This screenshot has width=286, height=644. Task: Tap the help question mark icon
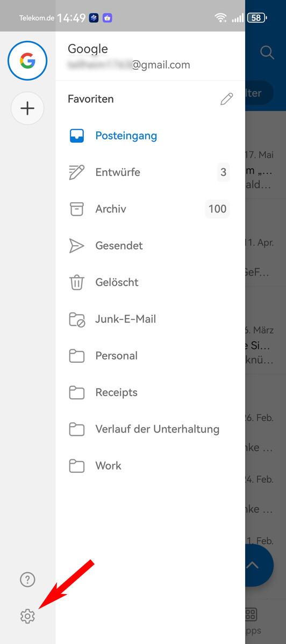pyautogui.click(x=27, y=580)
